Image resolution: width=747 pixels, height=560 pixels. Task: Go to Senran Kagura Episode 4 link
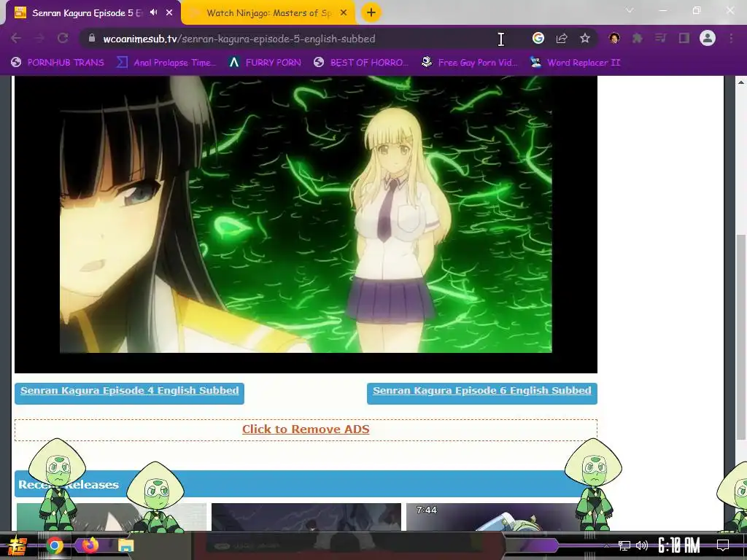(130, 391)
